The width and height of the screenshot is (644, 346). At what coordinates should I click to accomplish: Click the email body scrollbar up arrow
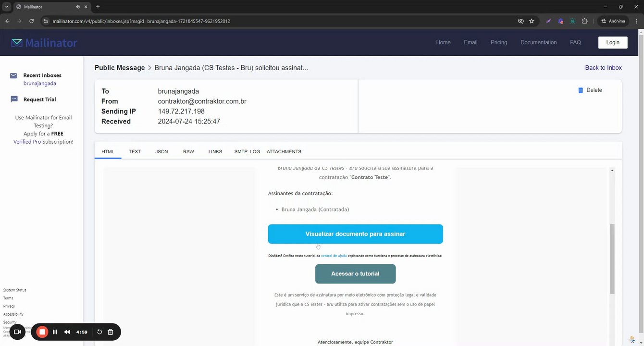tap(612, 170)
